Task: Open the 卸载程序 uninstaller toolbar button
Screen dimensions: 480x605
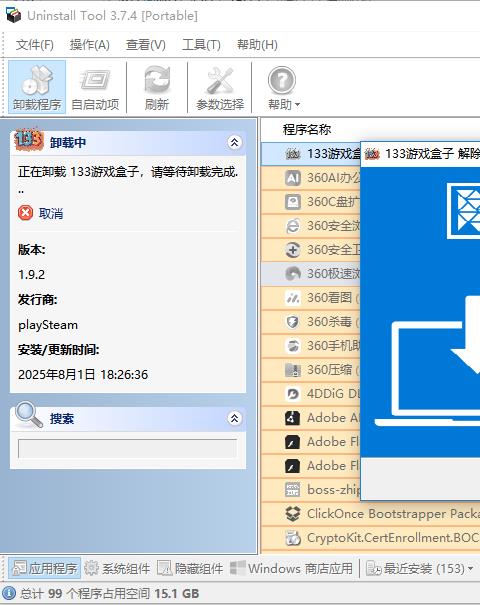Action: [x=37, y=87]
